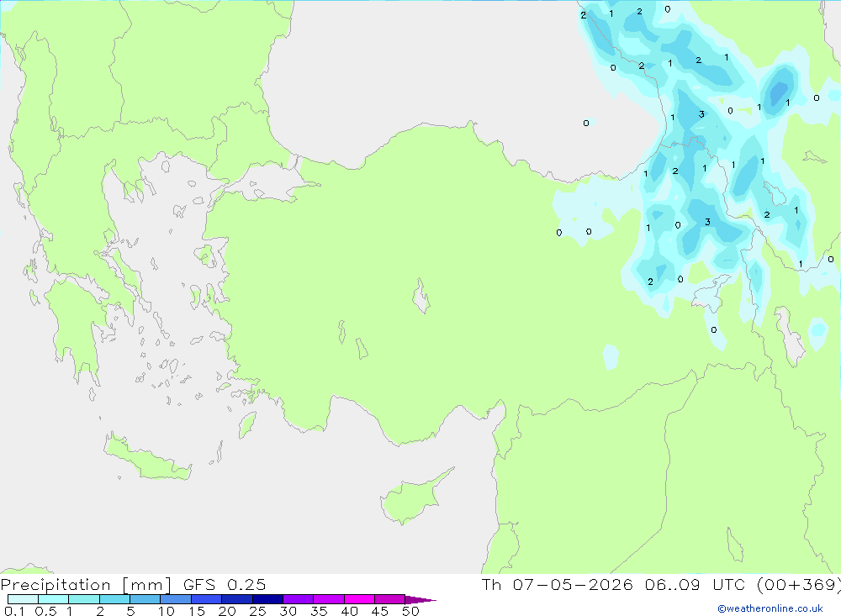
Task: Click the "35" legend label
Action: pyautogui.click(x=319, y=611)
